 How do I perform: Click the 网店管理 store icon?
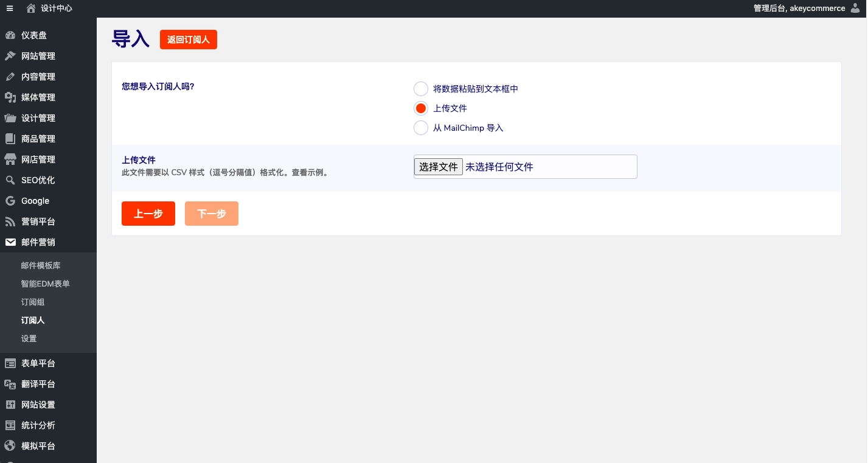click(x=10, y=159)
